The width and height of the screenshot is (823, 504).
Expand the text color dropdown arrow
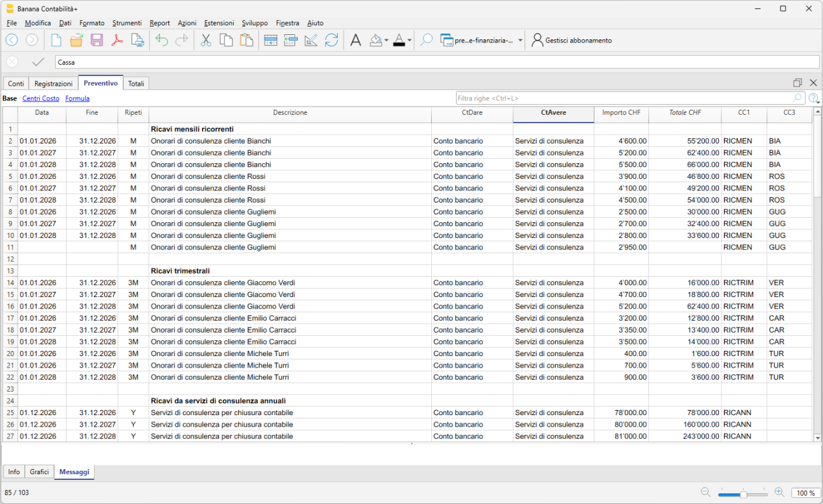[410, 40]
